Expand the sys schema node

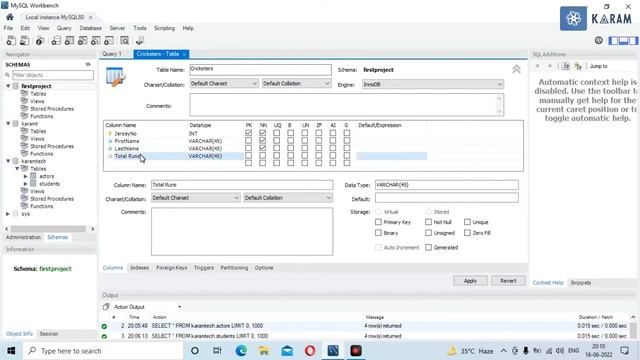tap(8, 213)
